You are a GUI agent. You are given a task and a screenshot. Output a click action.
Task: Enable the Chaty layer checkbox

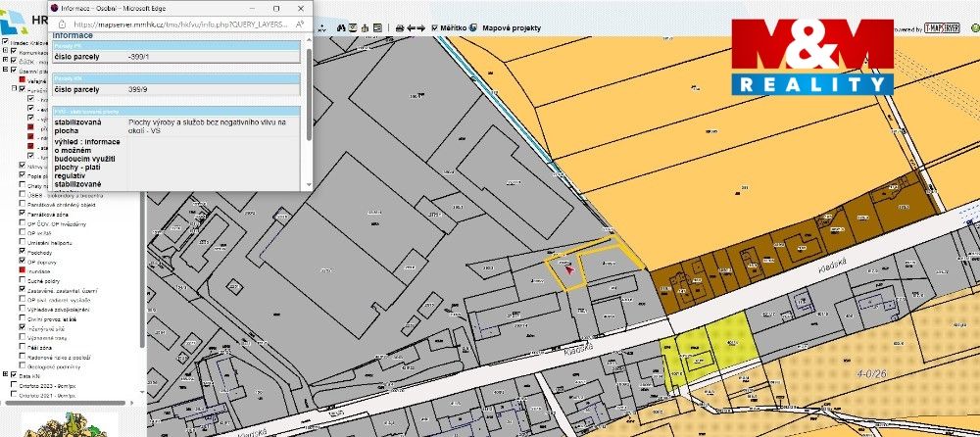23,184
